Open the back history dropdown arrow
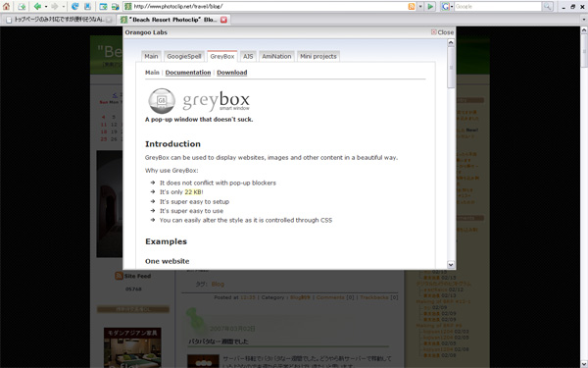This screenshot has height=368, width=588. pyautogui.click(x=46, y=7)
